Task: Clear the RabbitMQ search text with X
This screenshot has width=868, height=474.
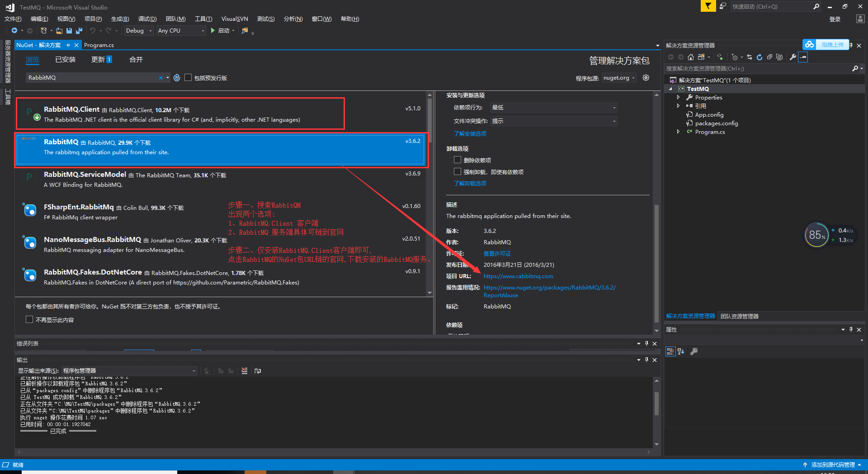Action: click(x=160, y=78)
